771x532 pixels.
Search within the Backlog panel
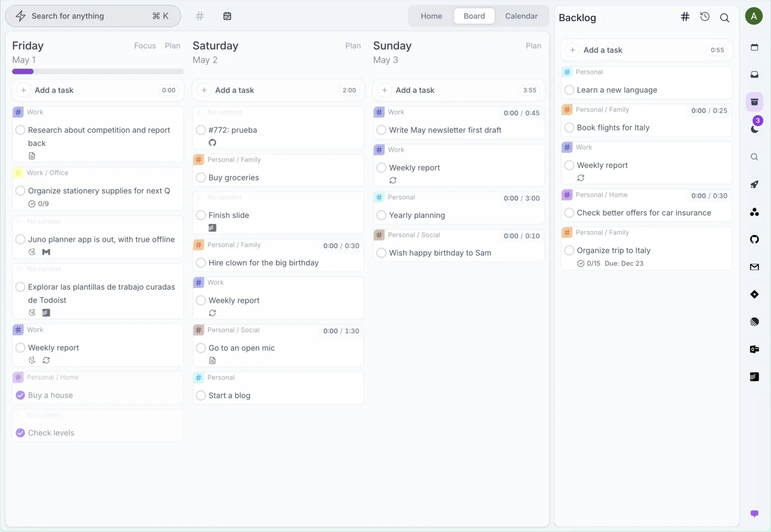724,18
